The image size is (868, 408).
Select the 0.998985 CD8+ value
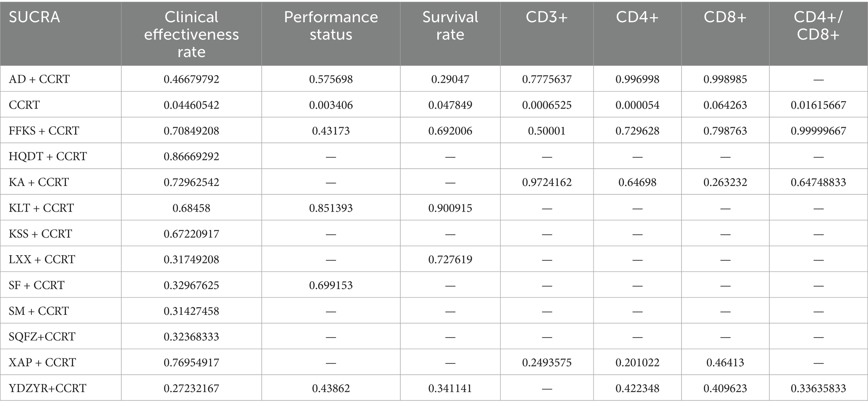click(x=725, y=79)
